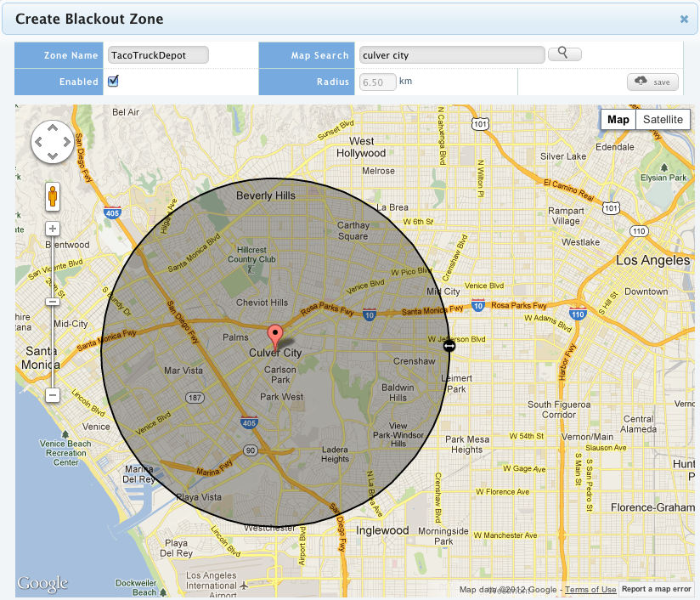Close the Create Blackout Zone dialog
This screenshot has width=700, height=600.
point(684,19)
